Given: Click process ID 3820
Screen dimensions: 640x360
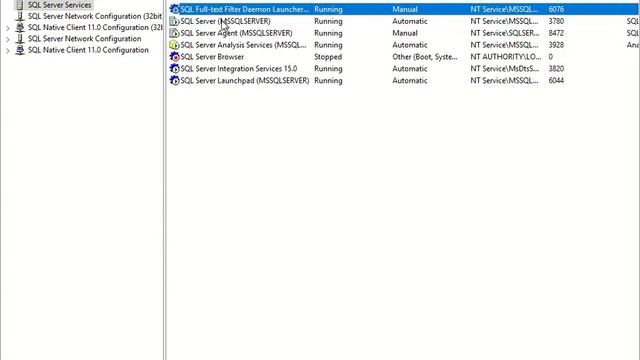Looking at the screenshot, I should (x=556, y=69).
